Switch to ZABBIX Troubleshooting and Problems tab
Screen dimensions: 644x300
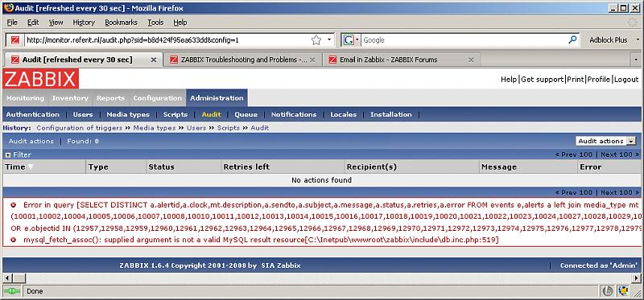(244, 60)
